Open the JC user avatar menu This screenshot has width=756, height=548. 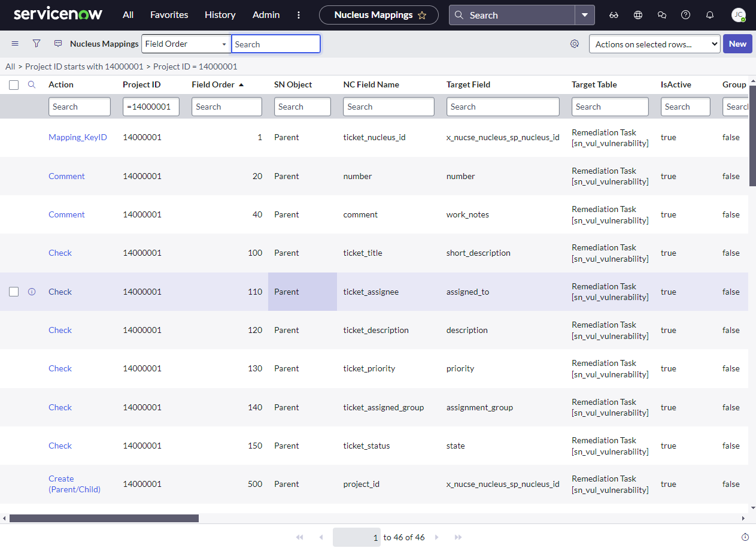739,15
